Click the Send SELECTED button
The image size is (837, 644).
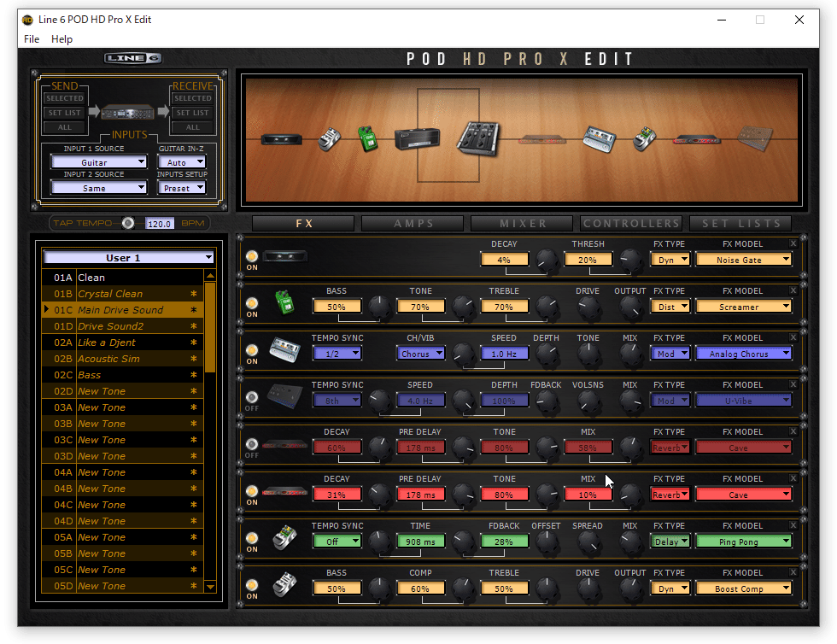[x=65, y=98]
